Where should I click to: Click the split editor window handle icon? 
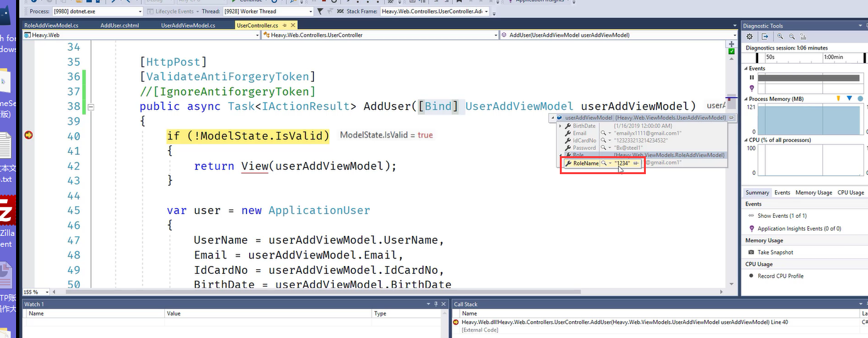click(731, 45)
